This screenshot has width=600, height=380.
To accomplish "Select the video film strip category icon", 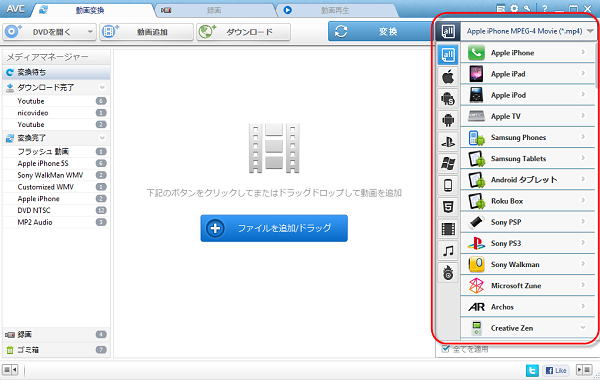I will (x=448, y=229).
